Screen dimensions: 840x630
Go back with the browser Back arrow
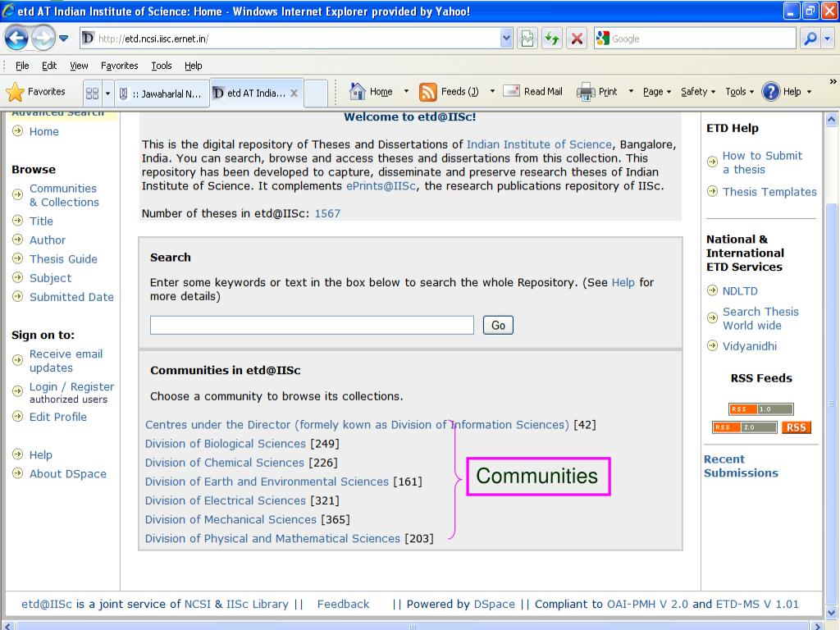point(16,38)
